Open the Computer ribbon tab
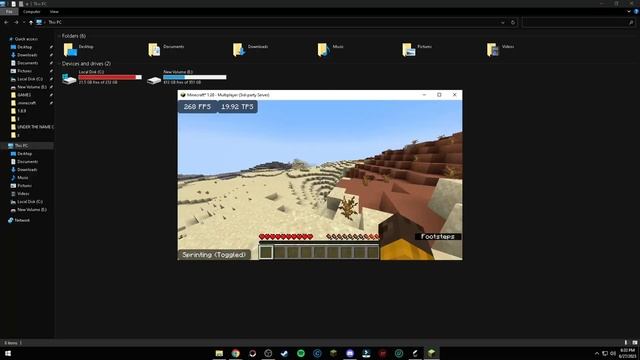The height and width of the screenshot is (360, 640). coord(31,12)
